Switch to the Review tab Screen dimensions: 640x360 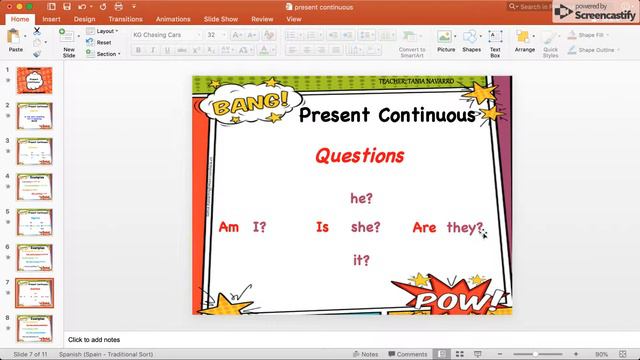pos(262,19)
